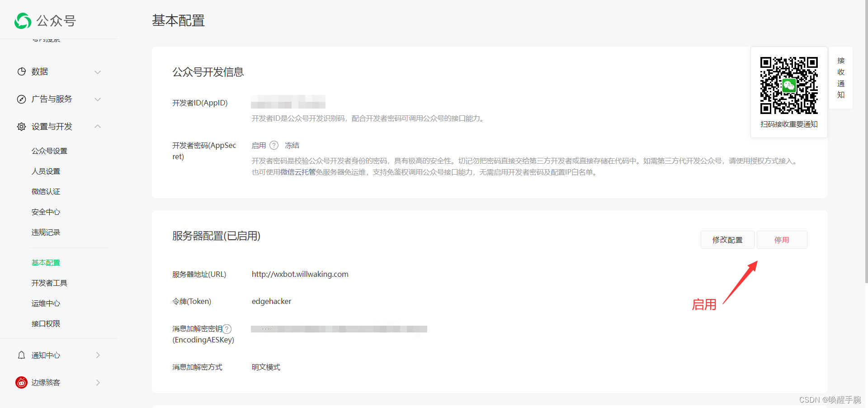
Task: Open 接口权限 in sidebar
Action: (x=46, y=323)
